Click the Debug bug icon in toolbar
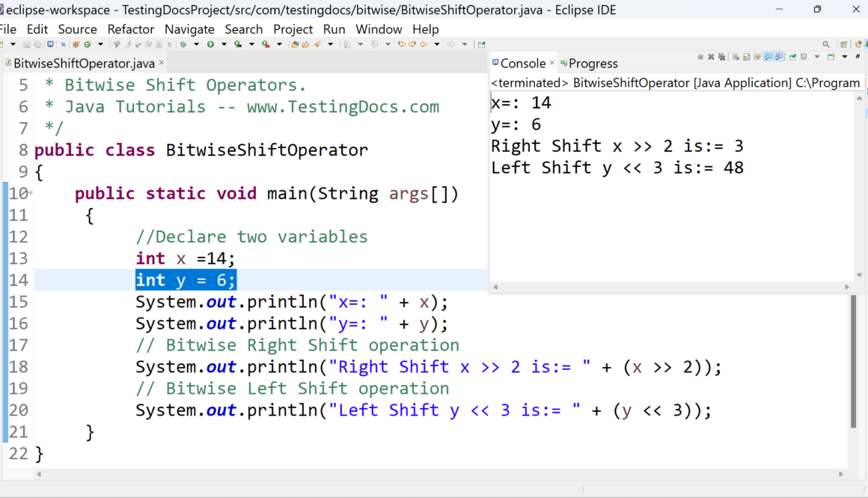 pos(184,45)
